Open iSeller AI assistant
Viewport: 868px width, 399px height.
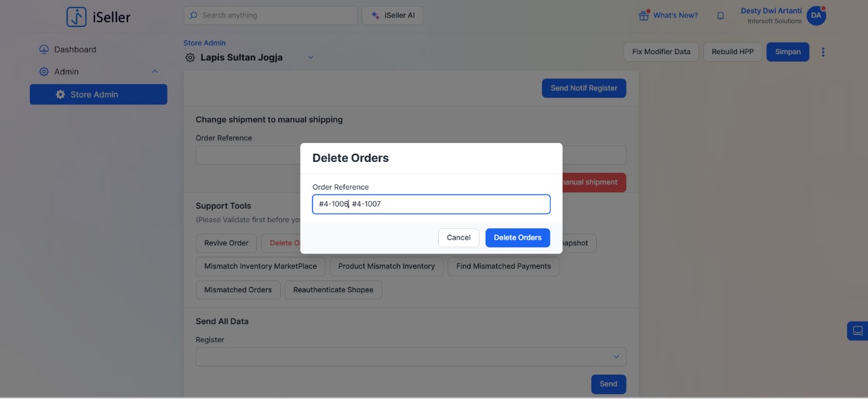point(392,16)
